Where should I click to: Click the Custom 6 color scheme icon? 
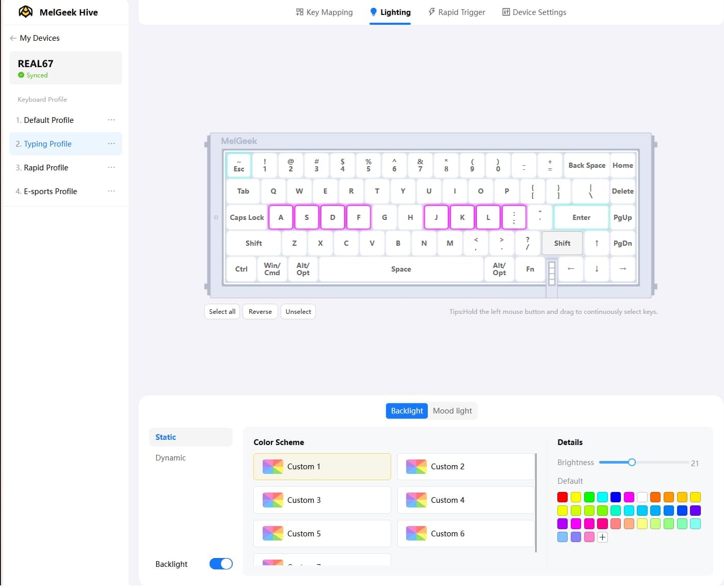(x=416, y=534)
